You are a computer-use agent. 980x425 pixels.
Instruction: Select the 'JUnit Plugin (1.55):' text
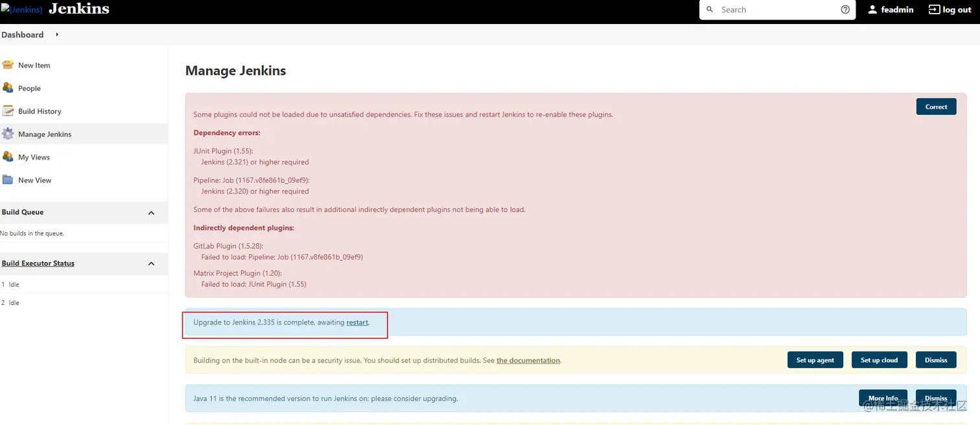(223, 151)
